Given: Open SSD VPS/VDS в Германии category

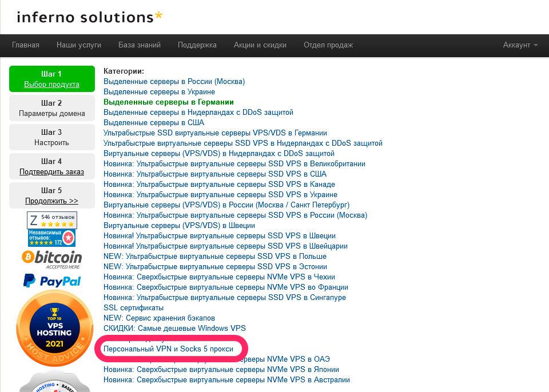Looking at the screenshot, I should (216, 133).
